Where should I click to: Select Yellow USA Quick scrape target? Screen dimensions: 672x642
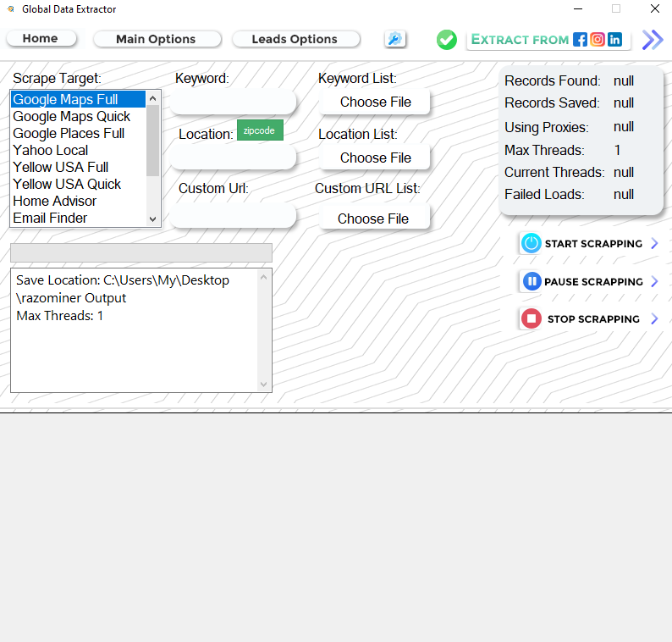click(78, 184)
